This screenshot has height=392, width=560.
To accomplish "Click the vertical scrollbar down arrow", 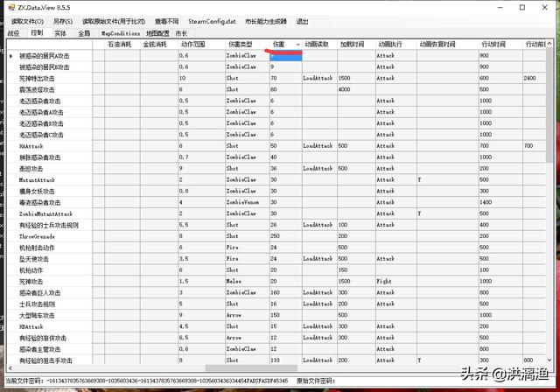I will click(549, 360).
